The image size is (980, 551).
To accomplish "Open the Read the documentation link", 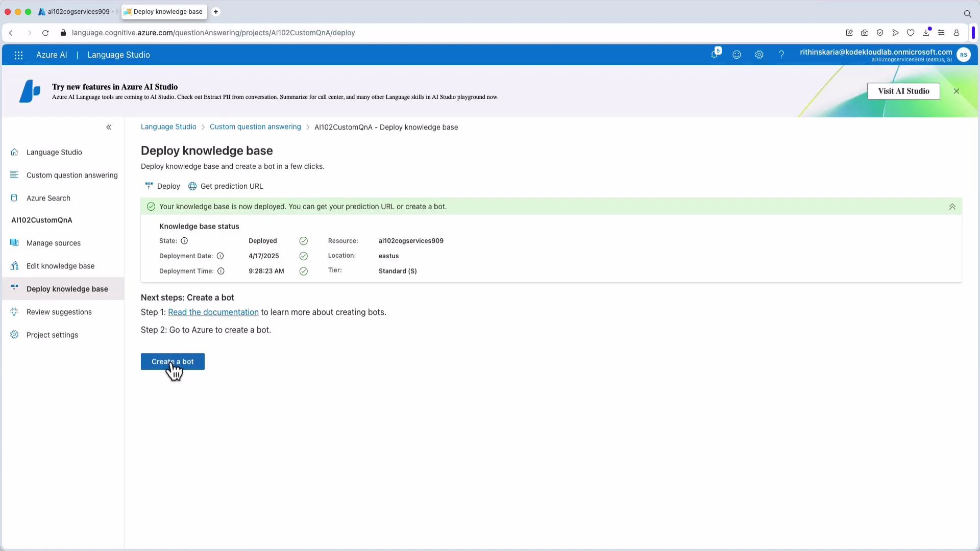I will [213, 312].
